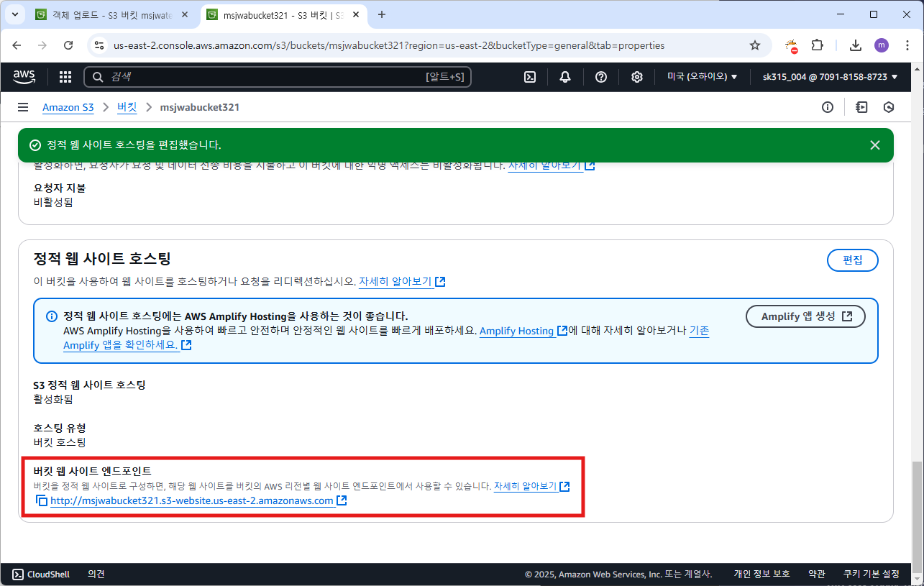Open a new browser tab
This screenshot has width=924, height=586.
point(382,14)
